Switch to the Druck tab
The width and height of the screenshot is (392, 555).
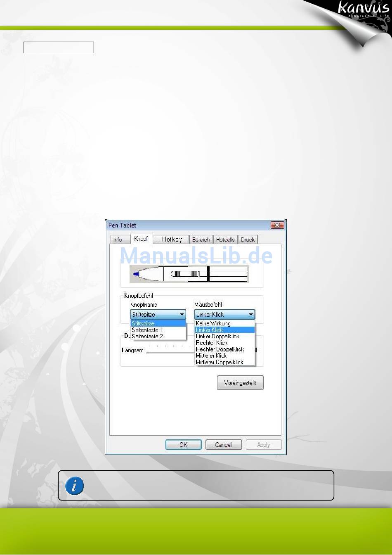(248, 240)
